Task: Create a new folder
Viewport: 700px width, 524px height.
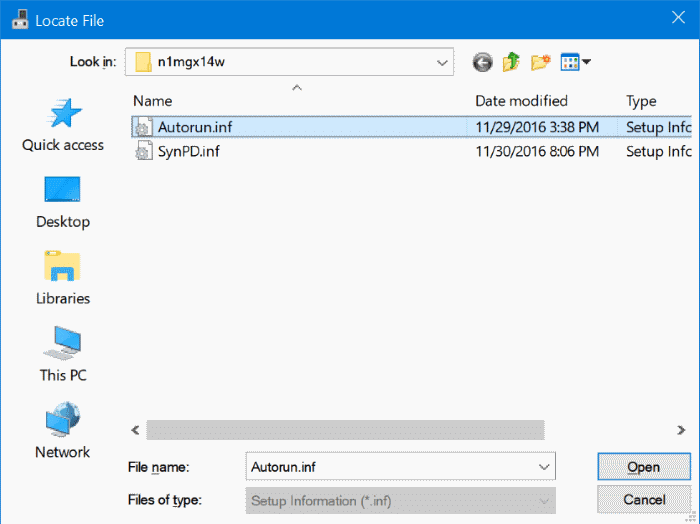Action: pos(541,62)
